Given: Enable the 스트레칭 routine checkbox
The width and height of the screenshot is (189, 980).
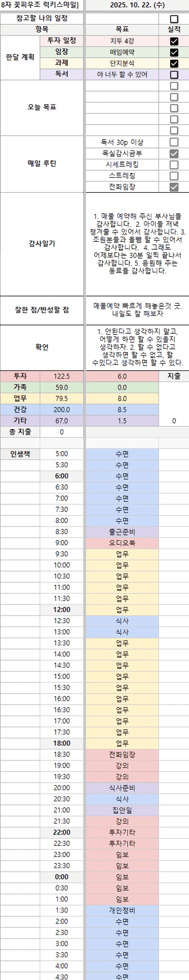Looking at the screenshot, I should [174, 176].
